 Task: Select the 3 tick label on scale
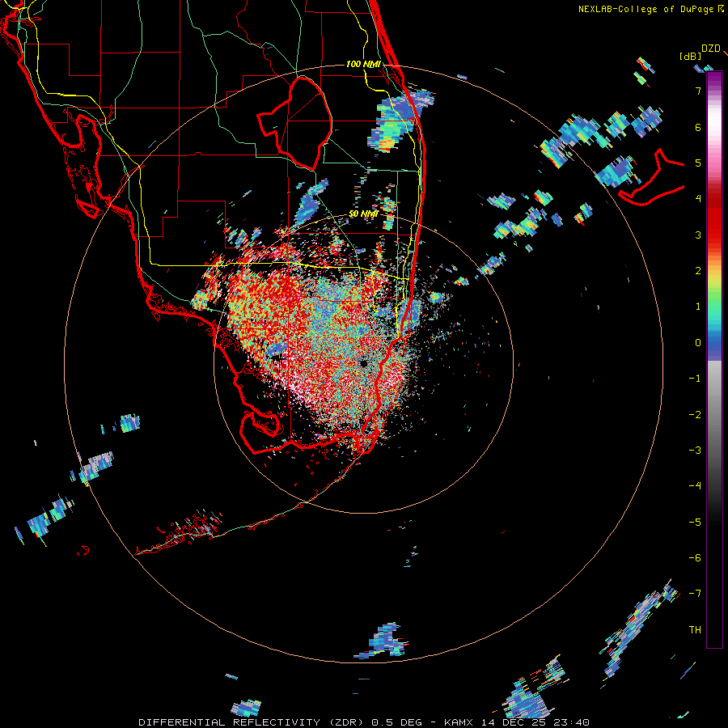click(x=698, y=235)
